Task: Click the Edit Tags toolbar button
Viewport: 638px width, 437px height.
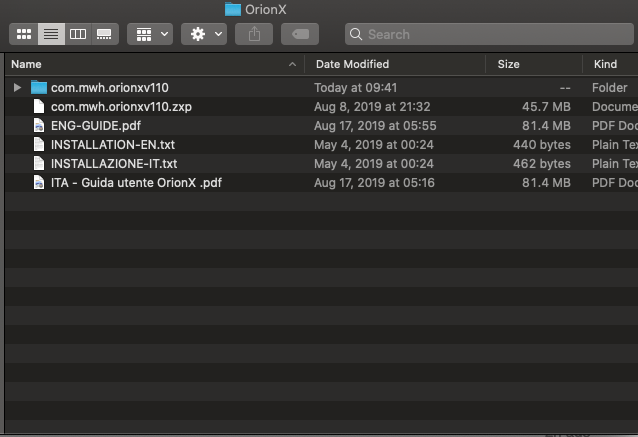Action: tap(300, 34)
